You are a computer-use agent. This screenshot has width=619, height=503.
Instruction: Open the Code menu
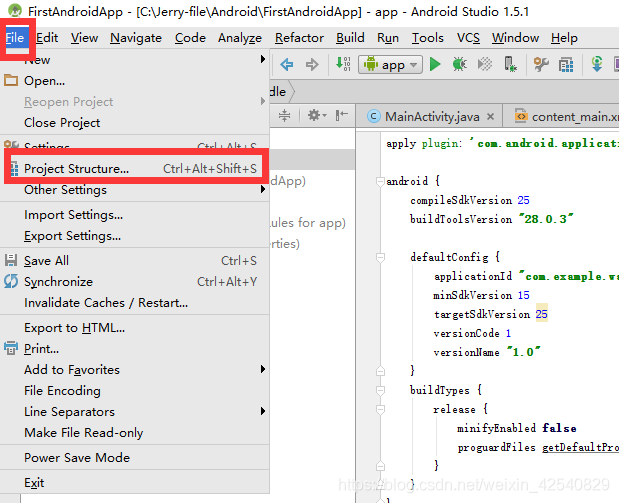click(x=190, y=38)
